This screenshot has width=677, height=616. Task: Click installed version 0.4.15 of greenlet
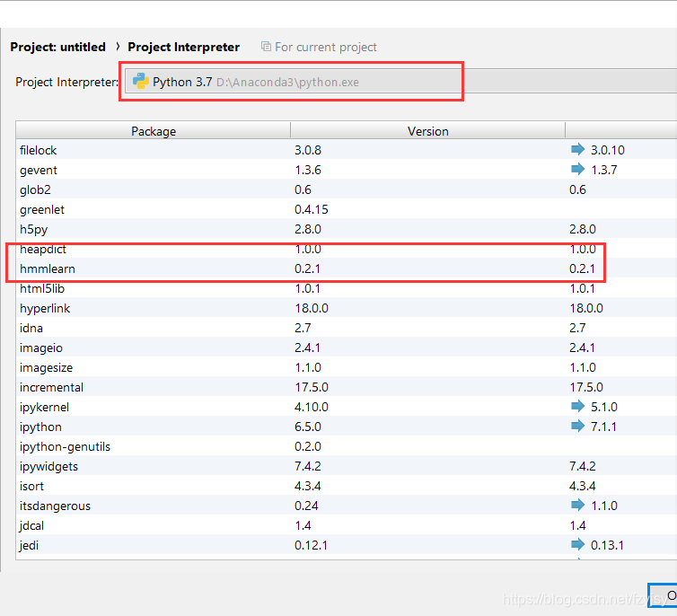pos(312,209)
